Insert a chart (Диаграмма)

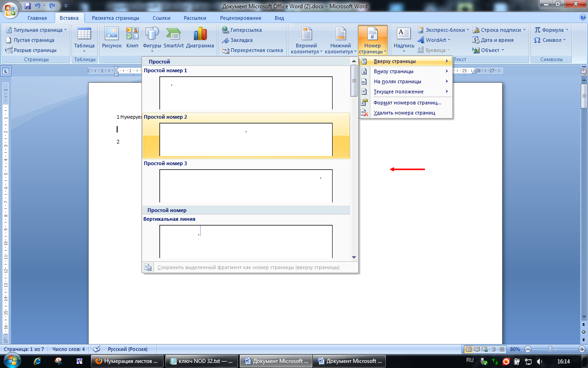click(x=200, y=38)
